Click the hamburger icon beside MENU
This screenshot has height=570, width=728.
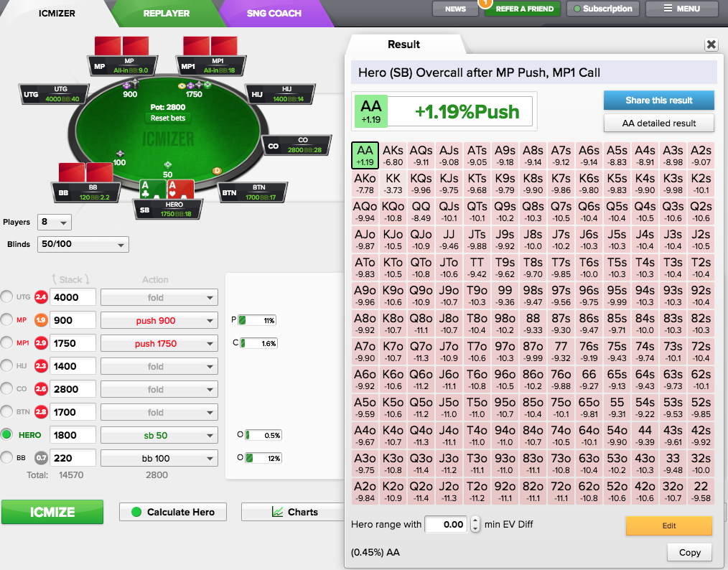click(x=668, y=9)
